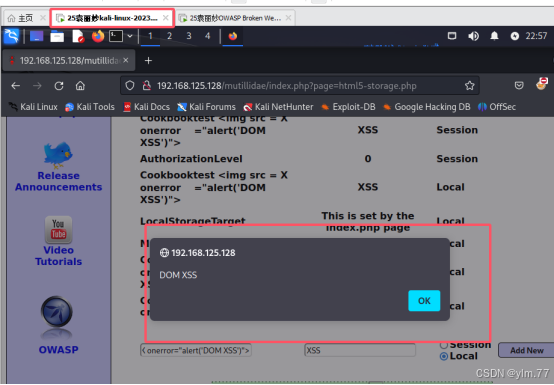The height and width of the screenshot is (385, 554).
Task: Close the mutillidae browser tab
Action: tap(126, 60)
